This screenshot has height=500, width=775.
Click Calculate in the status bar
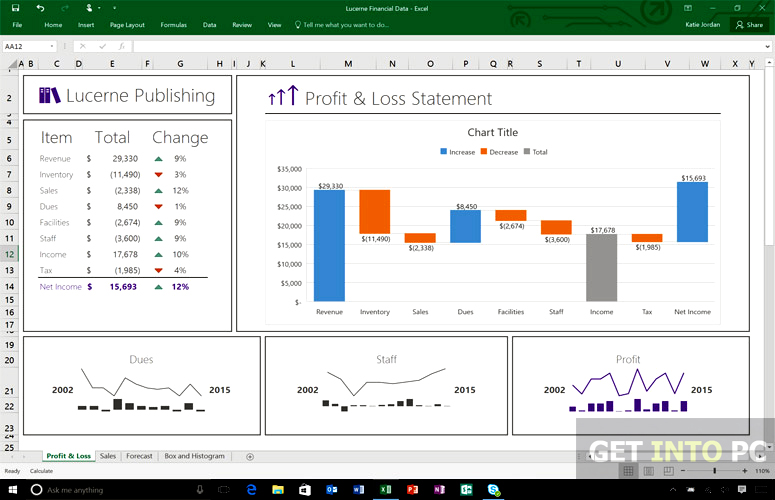pos(41,471)
